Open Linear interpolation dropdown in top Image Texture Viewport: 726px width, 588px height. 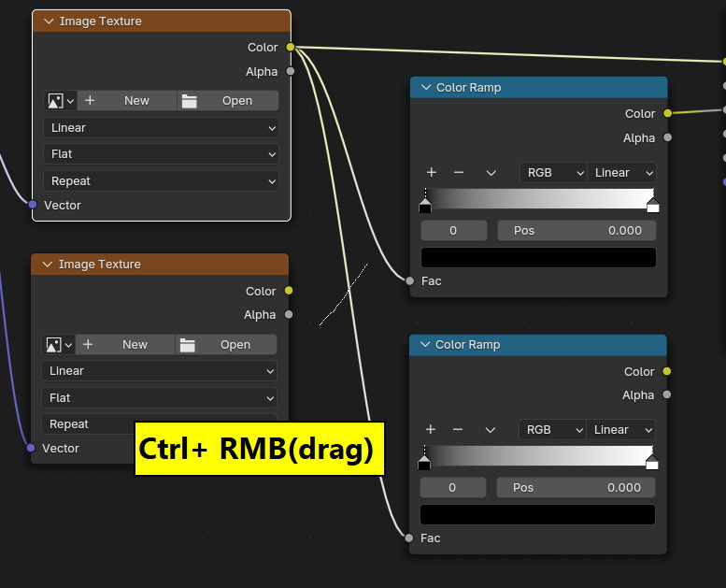point(161,128)
